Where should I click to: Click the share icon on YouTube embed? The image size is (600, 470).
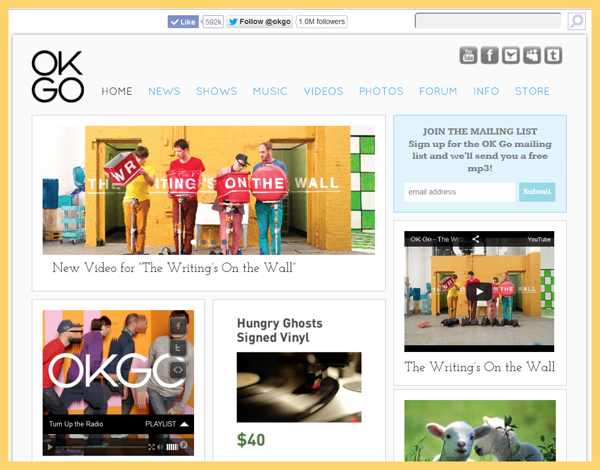(476, 239)
